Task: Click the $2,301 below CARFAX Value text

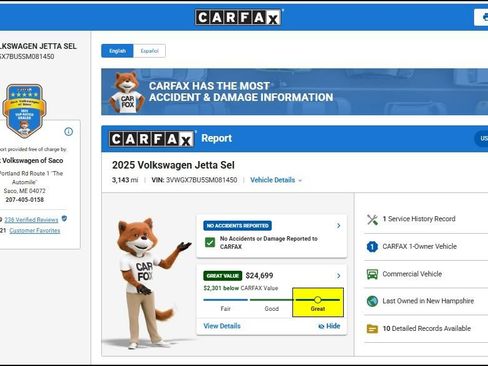Action: [x=241, y=288]
